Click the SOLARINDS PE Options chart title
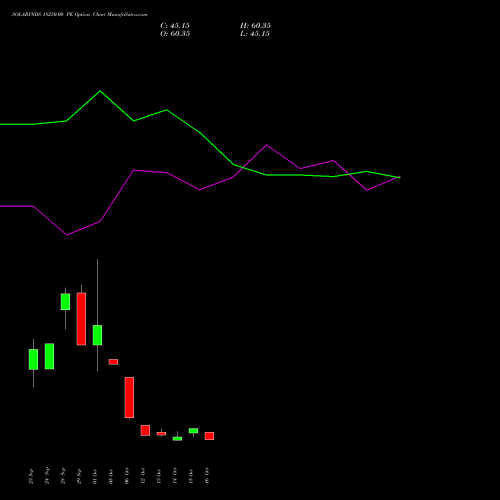 click(x=79, y=15)
